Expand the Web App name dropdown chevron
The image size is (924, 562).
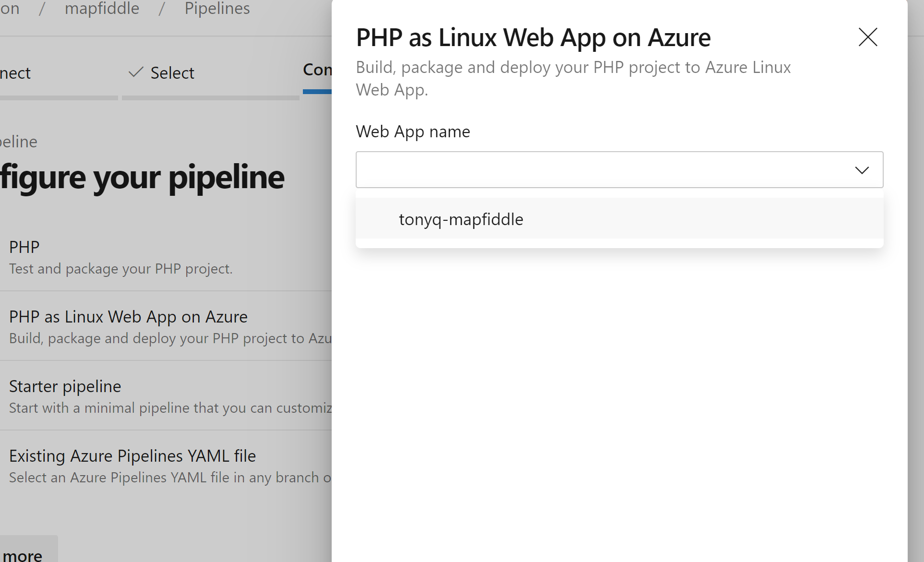(x=862, y=170)
